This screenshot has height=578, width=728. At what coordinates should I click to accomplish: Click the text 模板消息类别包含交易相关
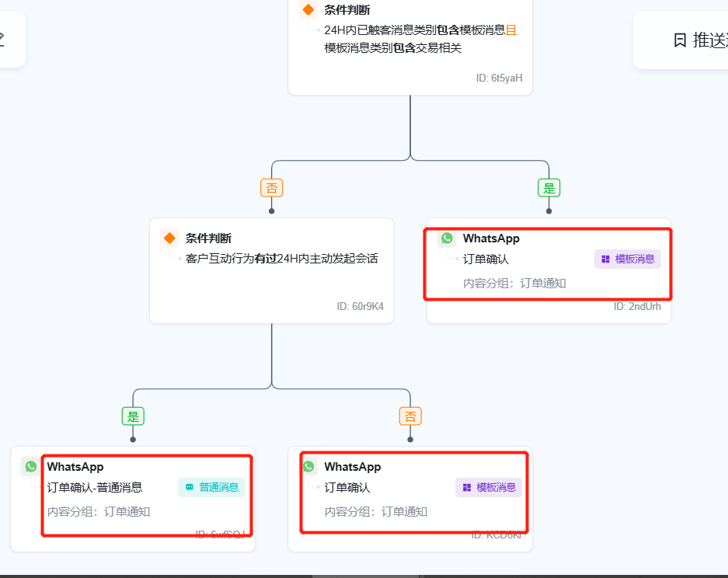[393, 48]
